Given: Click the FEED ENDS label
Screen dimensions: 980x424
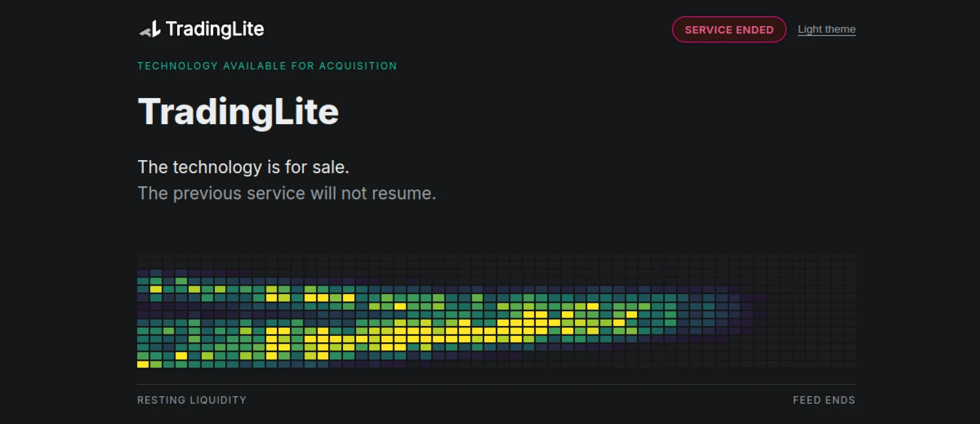Looking at the screenshot, I should click(824, 400).
